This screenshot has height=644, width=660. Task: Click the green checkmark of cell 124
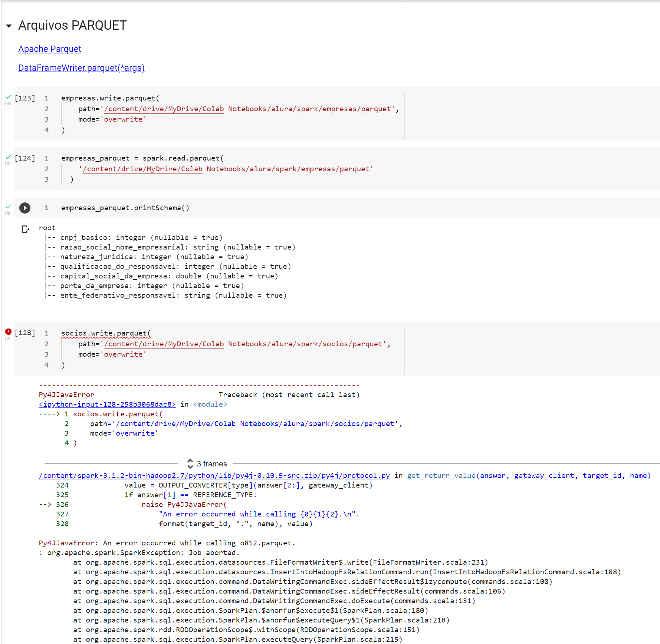8,157
